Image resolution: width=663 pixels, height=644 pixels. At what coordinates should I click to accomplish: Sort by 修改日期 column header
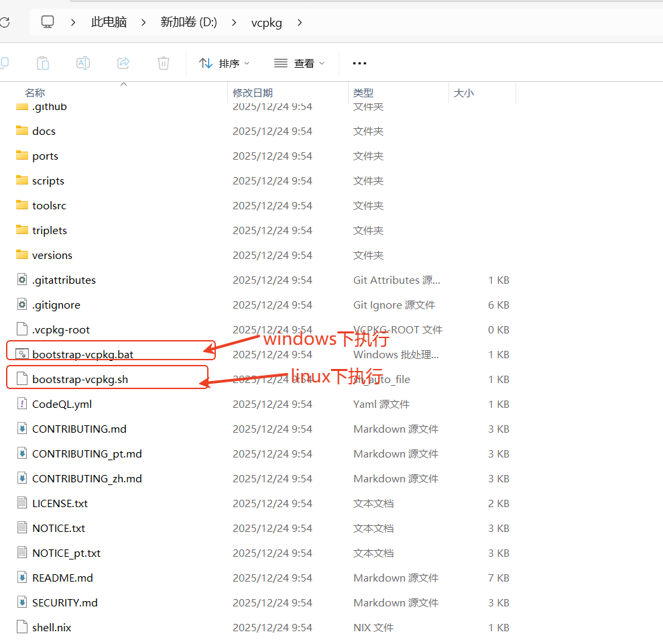click(x=253, y=93)
